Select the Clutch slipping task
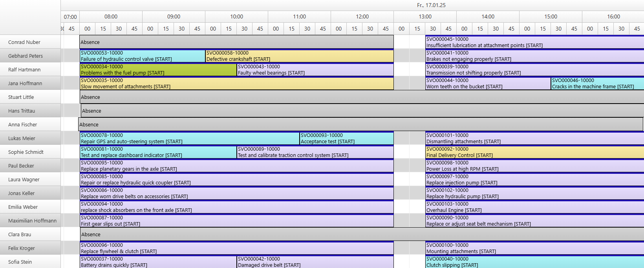 pos(534,262)
